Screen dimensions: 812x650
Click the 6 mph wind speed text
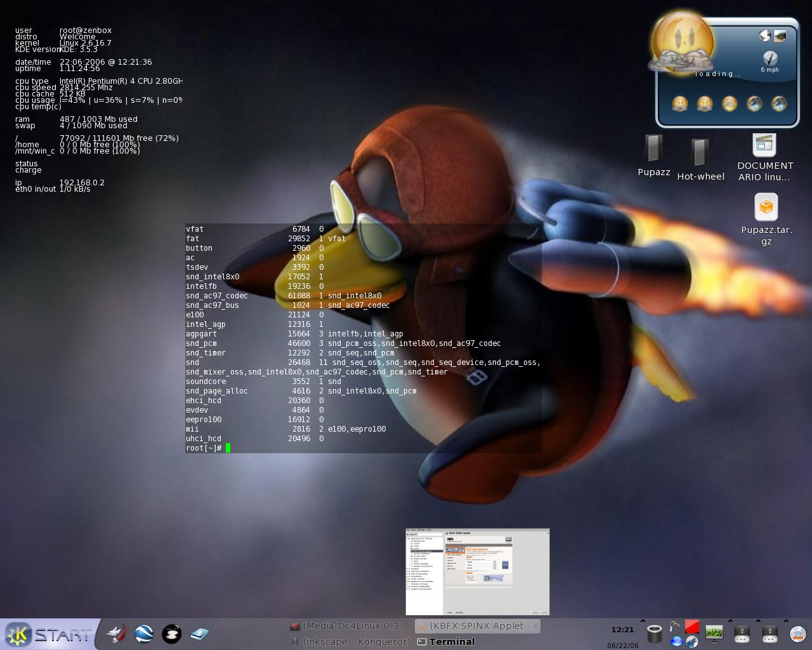click(769, 70)
